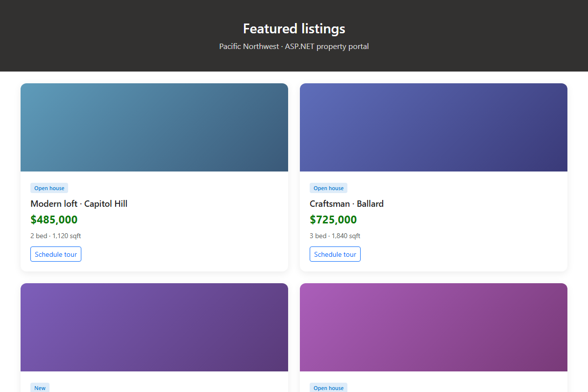
Task: Open the Craftsman Ballard listing photo
Action: click(434, 127)
